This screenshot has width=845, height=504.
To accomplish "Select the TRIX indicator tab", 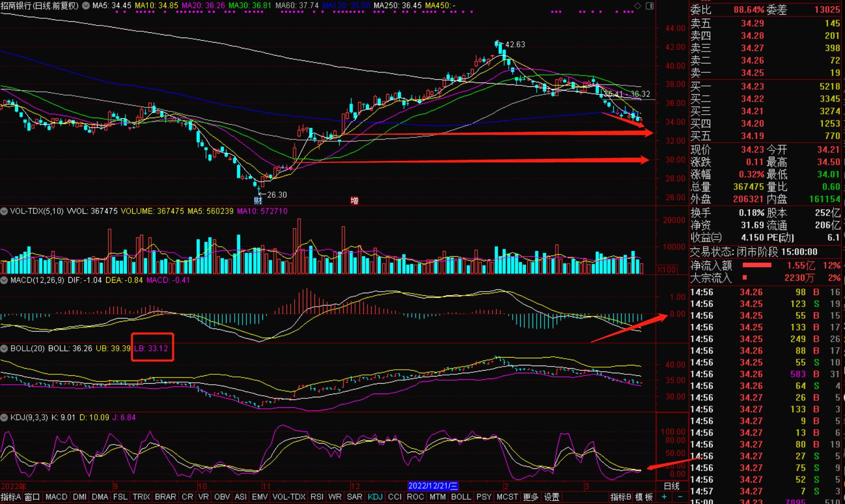I will pos(141,497).
